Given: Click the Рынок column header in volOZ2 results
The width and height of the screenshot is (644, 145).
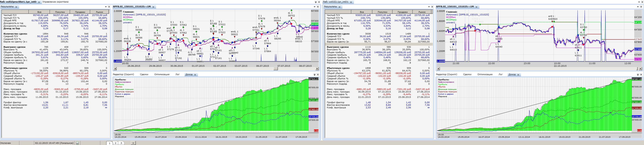Looking at the screenshot, I should click(422, 12).
